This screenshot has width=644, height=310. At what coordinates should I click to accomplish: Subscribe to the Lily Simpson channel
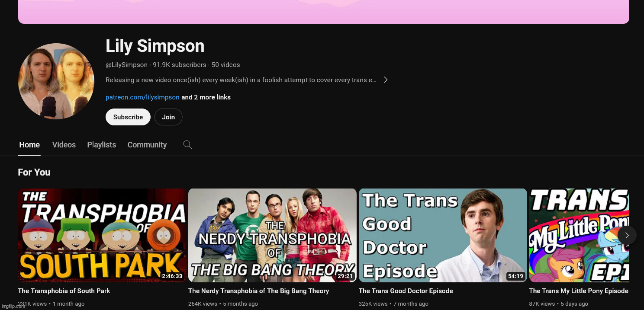(128, 117)
